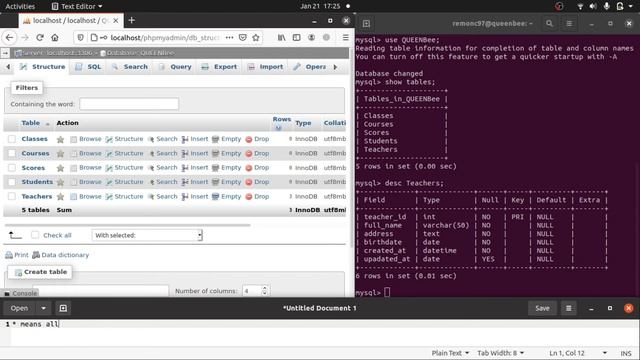
Task: Empty the Students table
Action: (x=227, y=182)
